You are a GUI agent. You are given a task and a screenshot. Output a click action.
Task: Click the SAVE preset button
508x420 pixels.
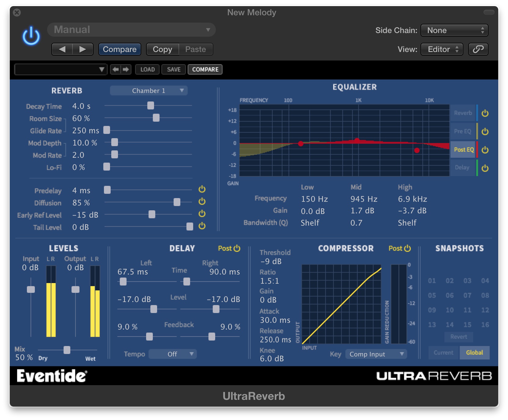174,69
